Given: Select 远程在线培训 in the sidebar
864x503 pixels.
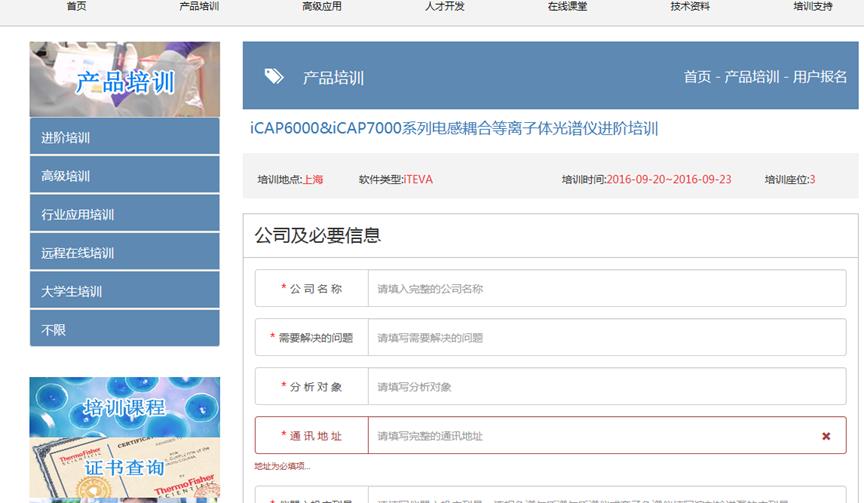Looking at the screenshot, I should (125, 252).
